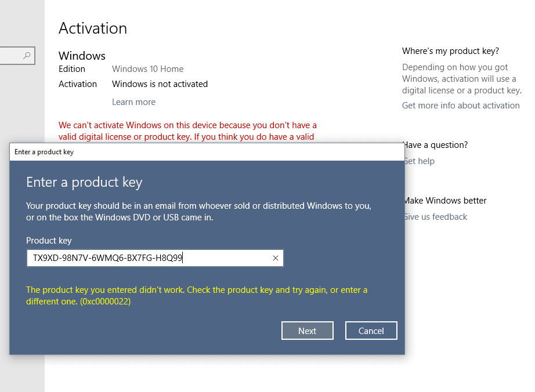Click the 'Edition' row label
Screen dimensions: 535x392
click(x=72, y=69)
